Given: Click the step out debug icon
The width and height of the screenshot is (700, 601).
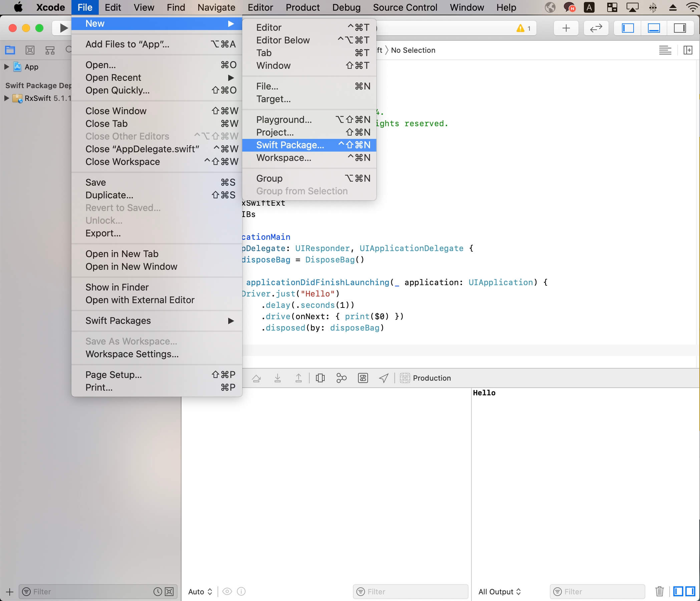Looking at the screenshot, I should (298, 378).
